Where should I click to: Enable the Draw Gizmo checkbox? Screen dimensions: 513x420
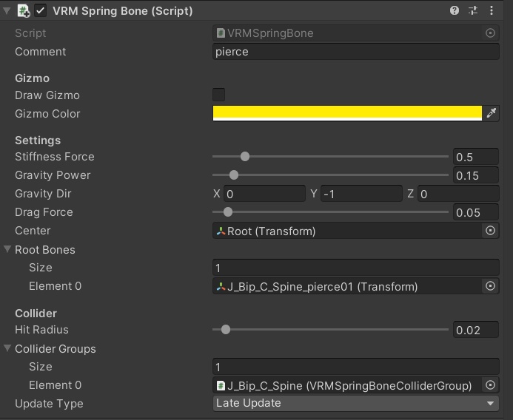point(218,95)
